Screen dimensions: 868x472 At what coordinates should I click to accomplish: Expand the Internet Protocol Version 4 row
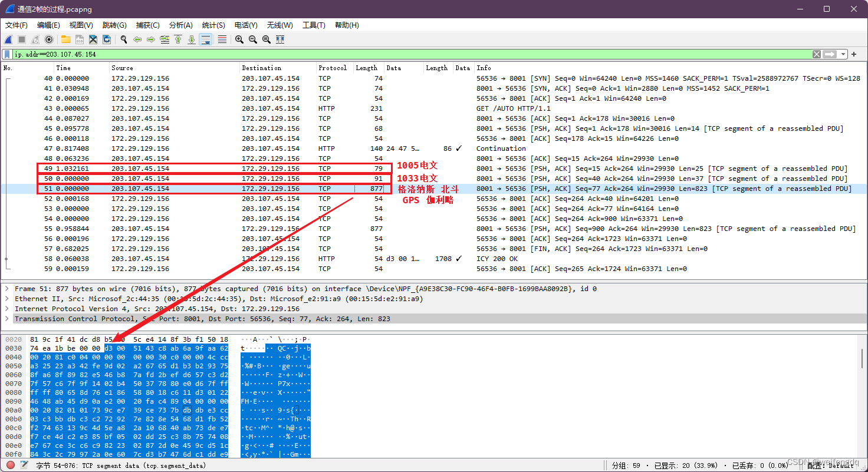coord(6,308)
